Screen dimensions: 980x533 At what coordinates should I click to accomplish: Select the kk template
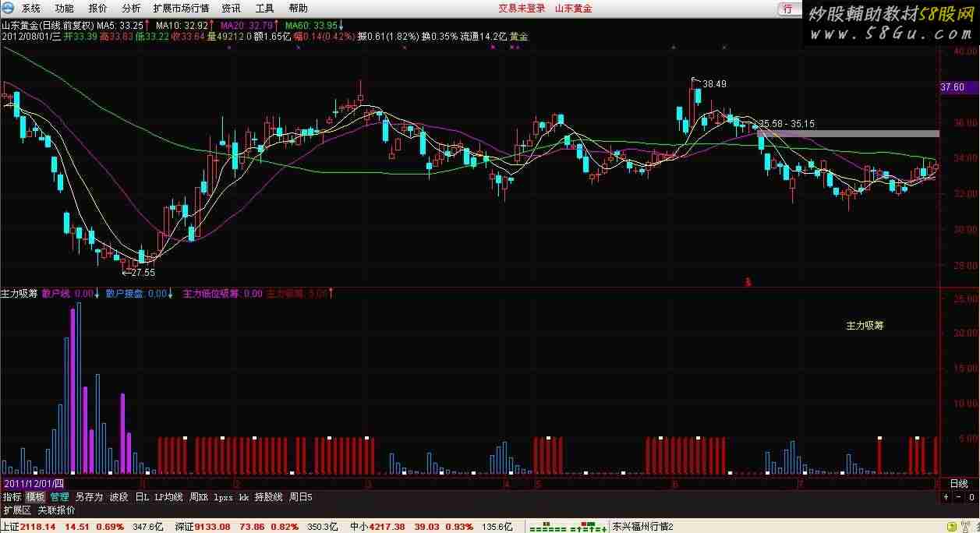[243, 496]
